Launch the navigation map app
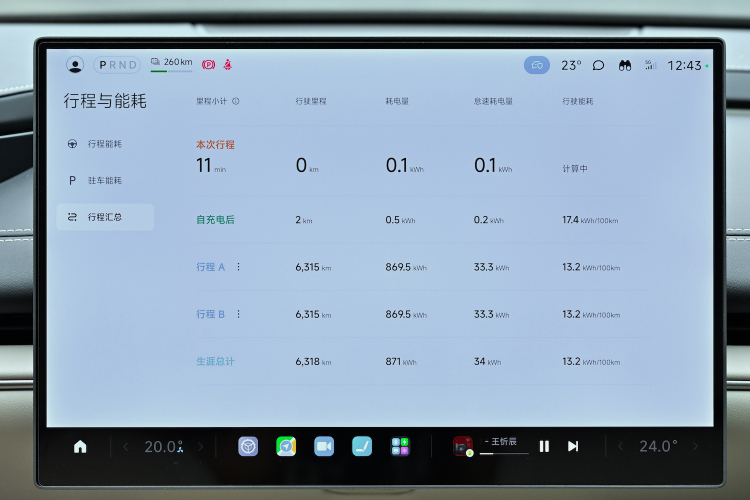Viewport: 750px width, 500px height. click(x=286, y=446)
